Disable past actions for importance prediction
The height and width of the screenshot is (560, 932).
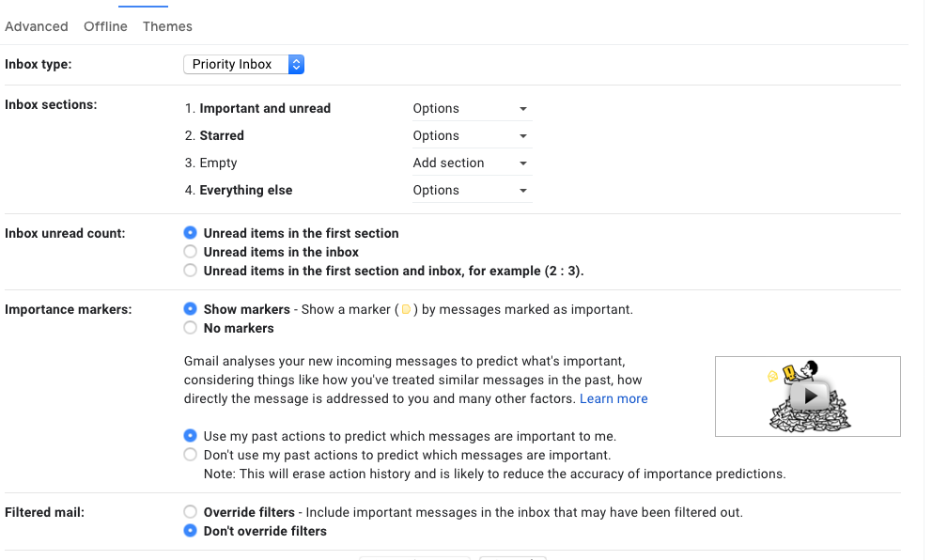(x=190, y=454)
